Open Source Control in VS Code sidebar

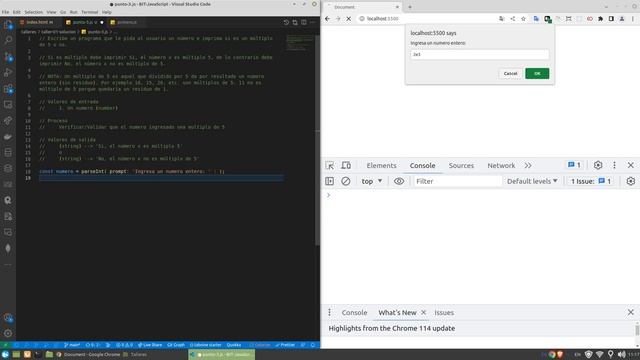point(8,56)
